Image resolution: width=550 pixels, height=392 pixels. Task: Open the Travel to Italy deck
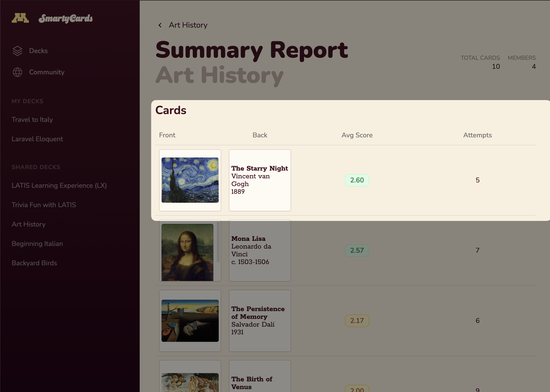pos(32,120)
